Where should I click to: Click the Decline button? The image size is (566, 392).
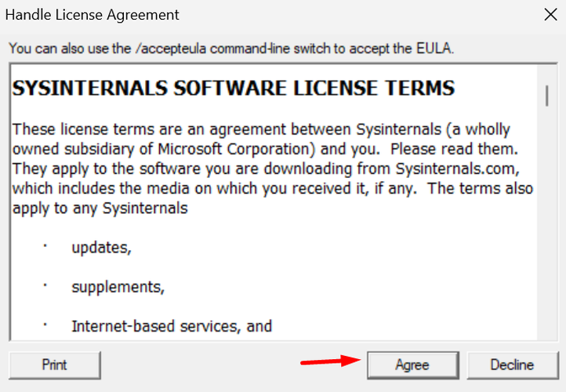[x=513, y=365]
